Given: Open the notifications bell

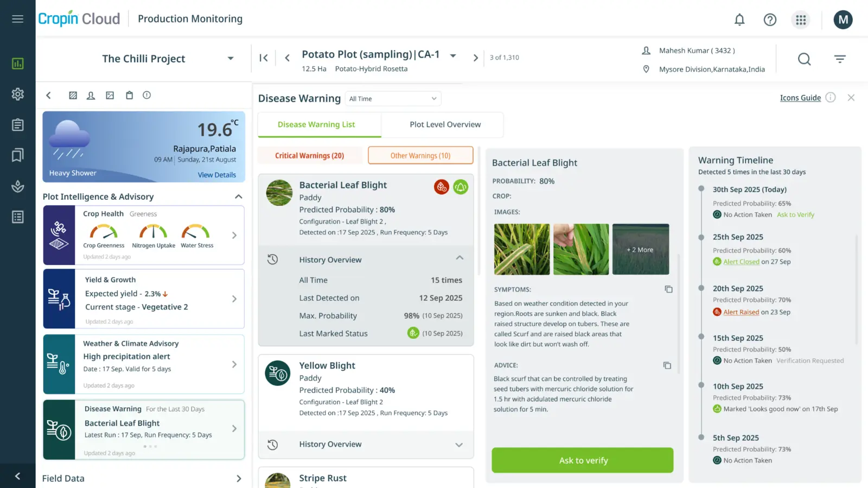Looking at the screenshot, I should (739, 20).
